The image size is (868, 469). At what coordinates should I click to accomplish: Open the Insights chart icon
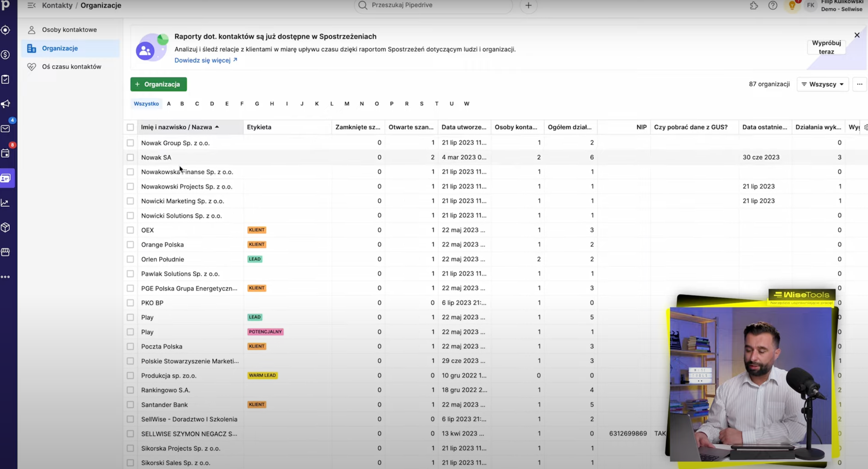[x=5, y=203]
